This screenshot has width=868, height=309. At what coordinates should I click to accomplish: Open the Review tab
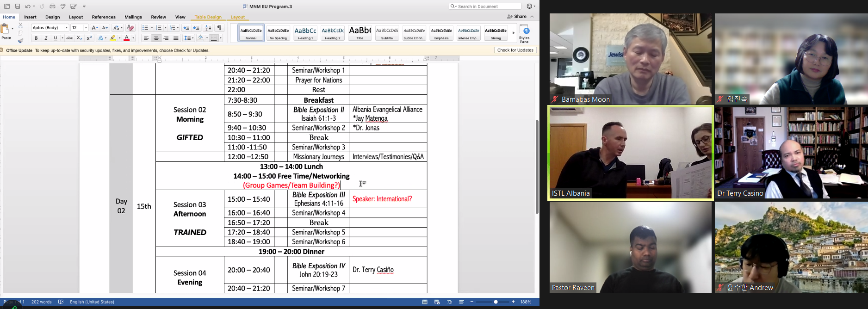158,17
